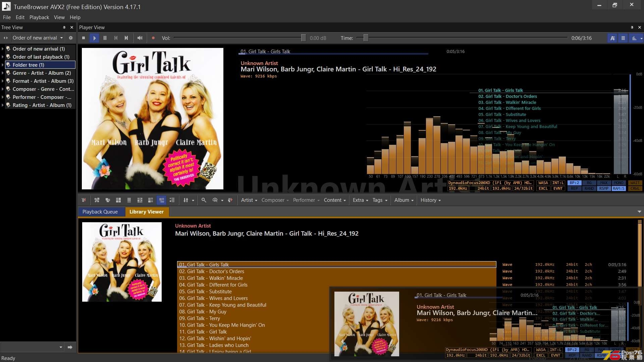Screen dimensions: 644x362
Task: Toggle the EXCL exclusive mode button
Action: tap(542, 189)
